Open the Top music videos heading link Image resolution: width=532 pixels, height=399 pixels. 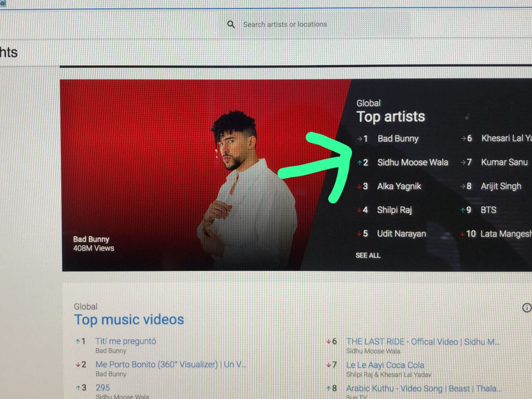click(129, 320)
